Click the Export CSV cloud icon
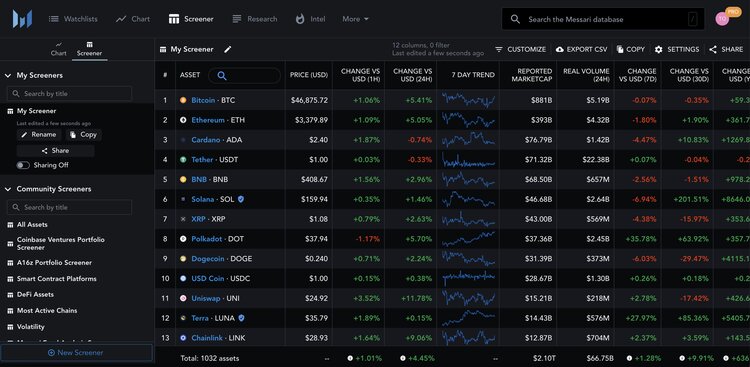Viewport: 750px width, 367px height. tap(560, 49)
